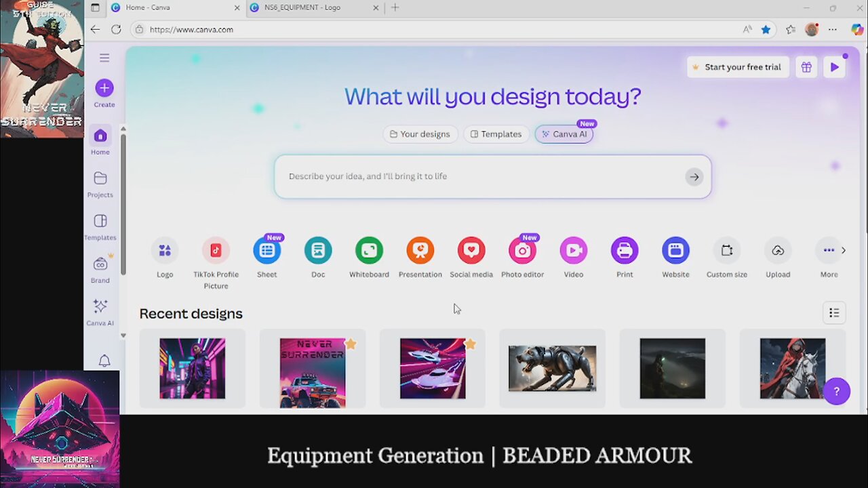This screenshot has width=868, height=488.
Task: Toggle favorite star in address bar
Action: click(766, 30)
